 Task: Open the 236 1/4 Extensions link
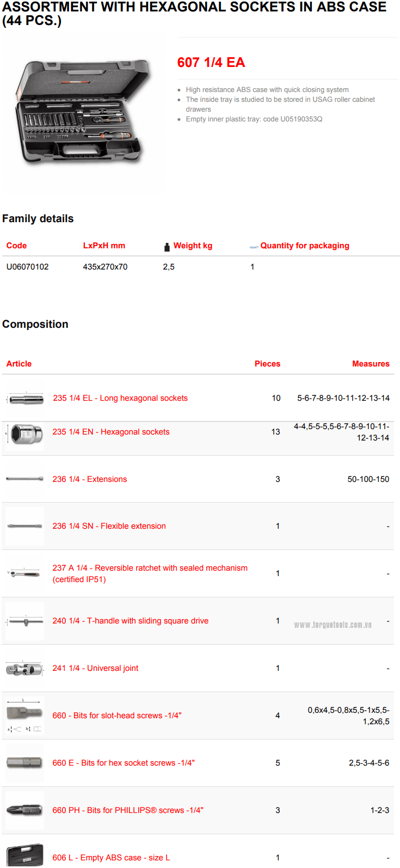click(x=90, y=479)
